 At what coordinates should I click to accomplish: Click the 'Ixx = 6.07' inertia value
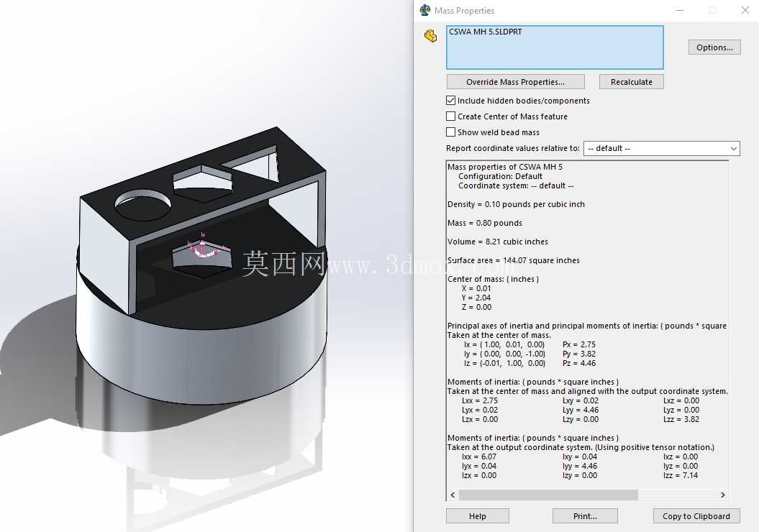pyautogui.click(x=478, y=457)
